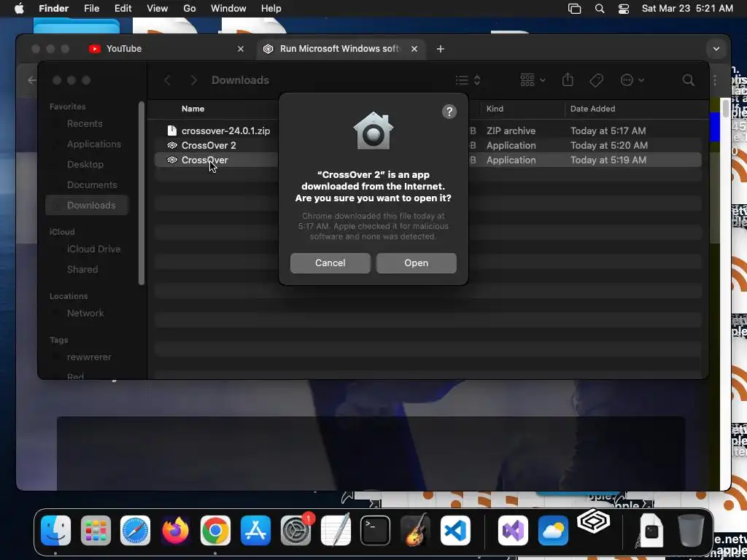747x560 pixels.
Task: Open System Settings from the Dock
Action: [x=296, y=530]
